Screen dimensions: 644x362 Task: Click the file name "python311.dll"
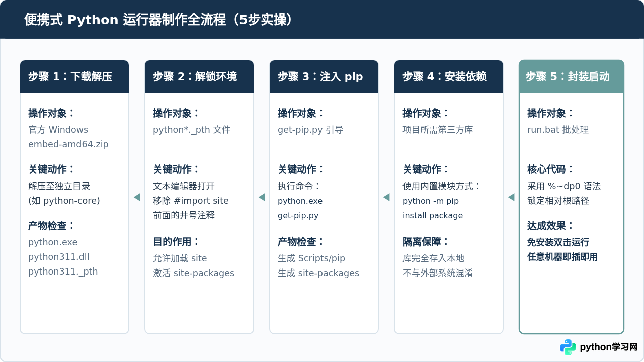pos(58,257)
